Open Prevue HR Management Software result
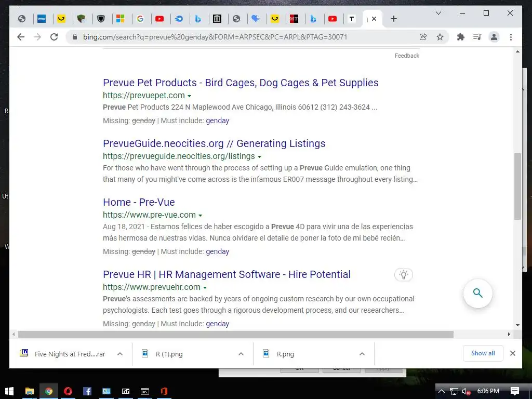This screenshot has width=532, height=399. (x=227, y=274)
